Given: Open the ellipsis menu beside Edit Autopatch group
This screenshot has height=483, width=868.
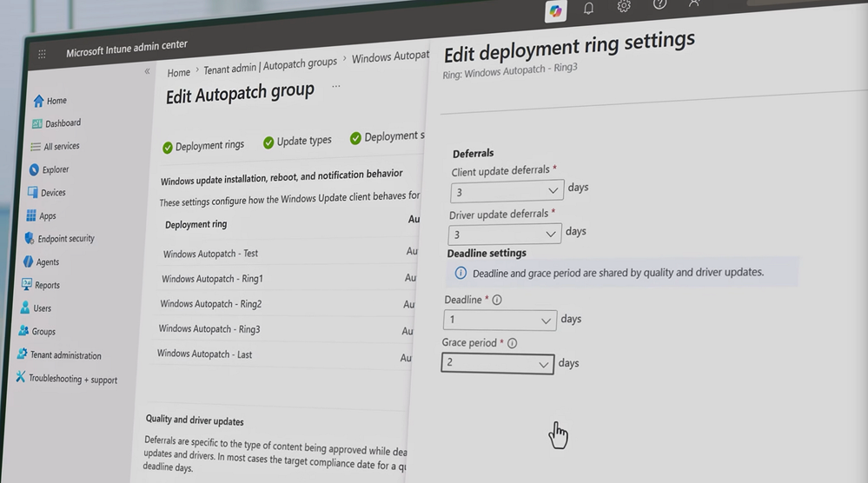Looking at the screenshot, I should pyautogui.click(x=336, y=86).
